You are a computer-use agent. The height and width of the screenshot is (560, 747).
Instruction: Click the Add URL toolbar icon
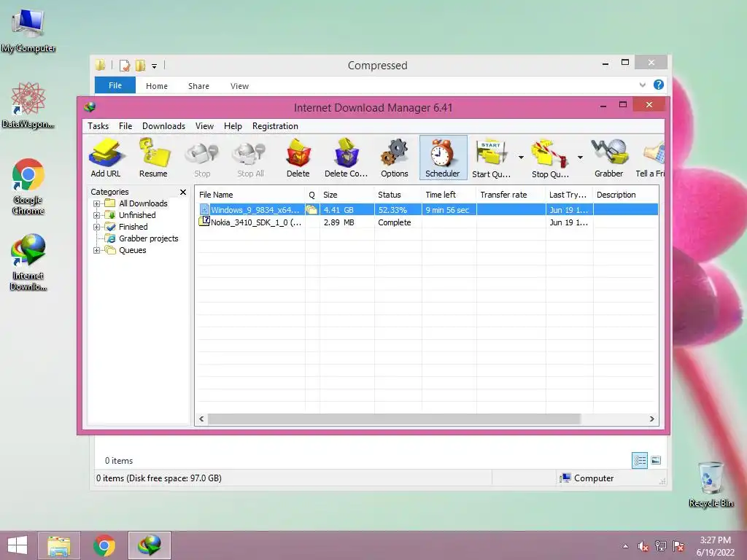(106, 158)
